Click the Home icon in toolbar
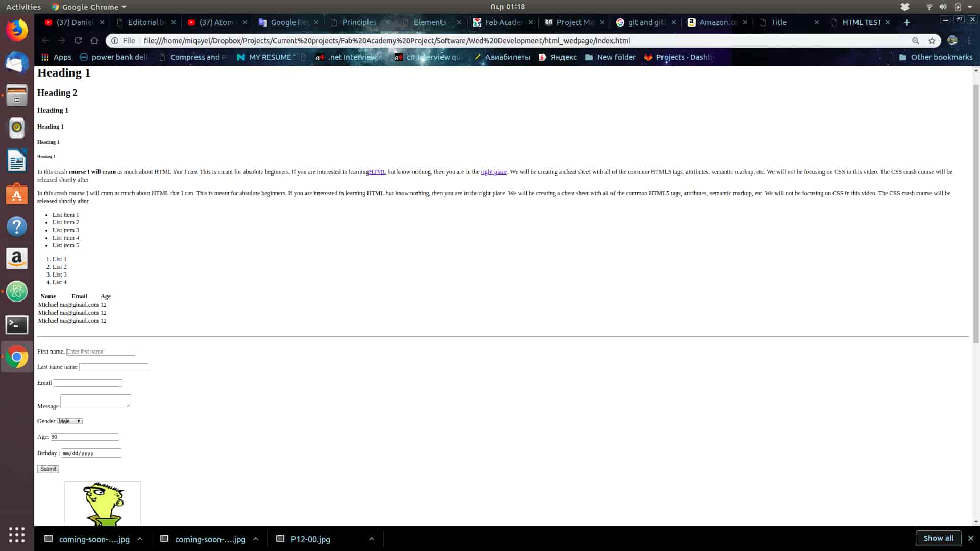Viewport: 980px width, 551px height. click(94, 40)
